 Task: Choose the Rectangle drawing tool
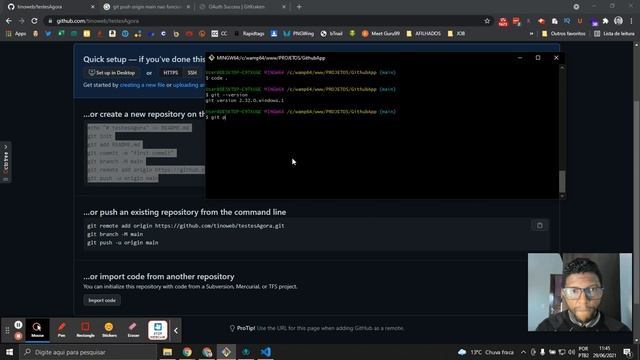point(85,330)
